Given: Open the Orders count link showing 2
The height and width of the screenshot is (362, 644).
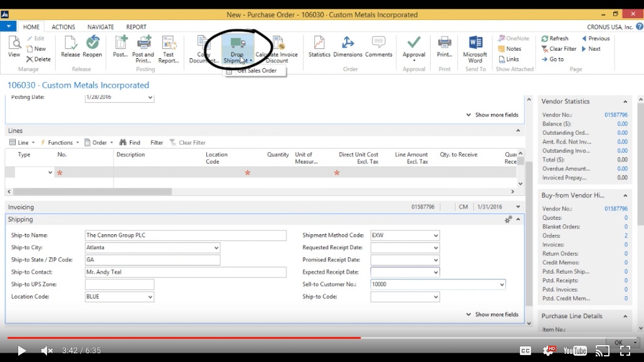Looking at the screenshot, I should [x=626, y=235].
